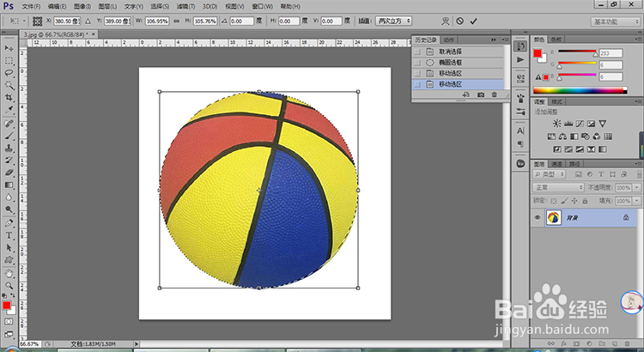Viewport: 644px width, 352px height.
Task: Open the Color panel flyout menu
Action: (637, 39)
